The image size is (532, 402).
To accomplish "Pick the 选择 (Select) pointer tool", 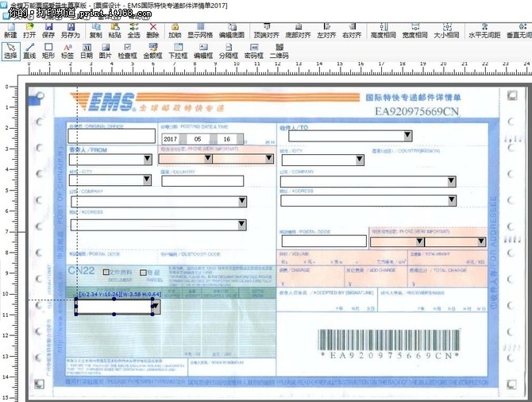I will pos(11,51).
